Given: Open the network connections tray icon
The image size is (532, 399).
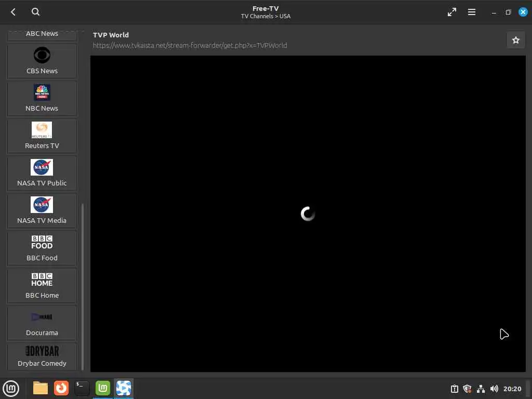Looking at the screenshot, I should tap(481, 389).
